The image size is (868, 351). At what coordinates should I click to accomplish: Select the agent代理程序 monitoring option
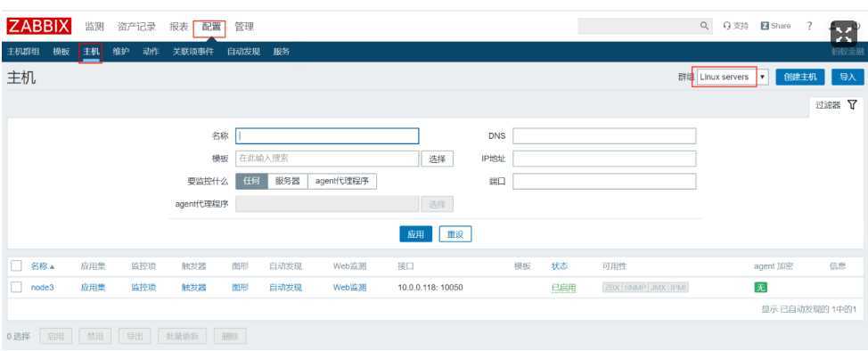point(342,181)
